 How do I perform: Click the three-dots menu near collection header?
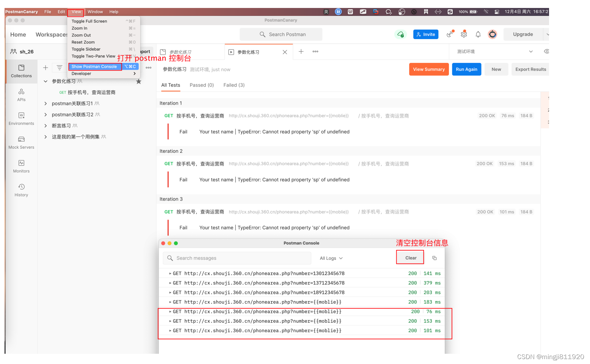(149, 68)
